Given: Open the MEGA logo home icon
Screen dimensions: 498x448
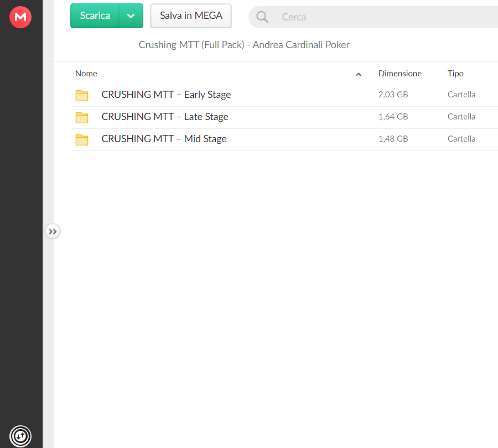Looking at the screenshot, I should (x=20, y=17).
